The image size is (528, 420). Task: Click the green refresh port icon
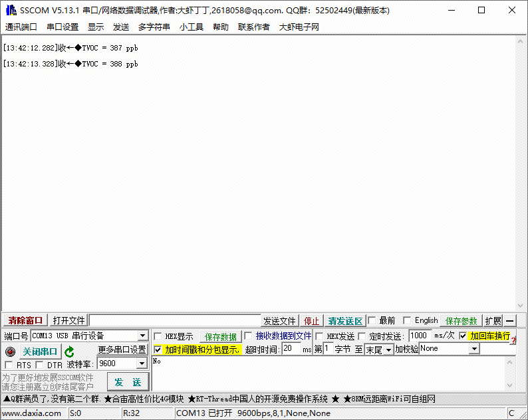tap(69, 352)
